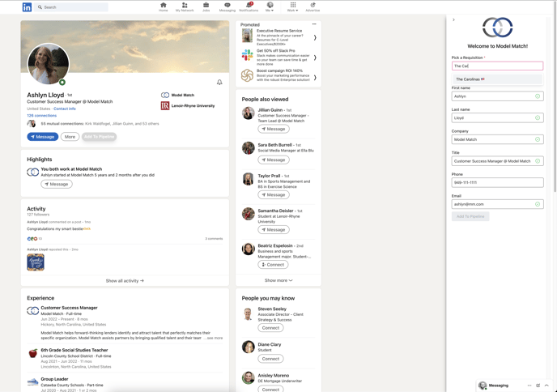Edit the First name field
Screen dimensions: 557x392
pos(497,96)
